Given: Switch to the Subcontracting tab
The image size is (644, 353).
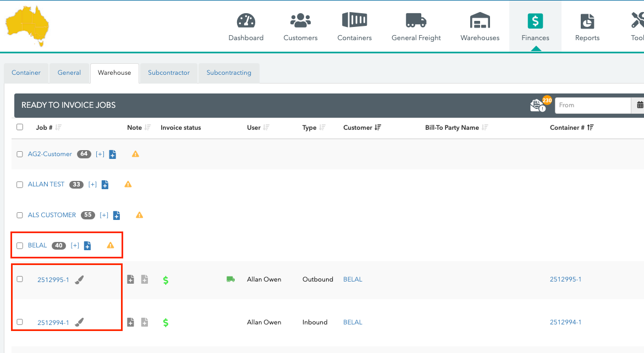Looking at the screenshot, I should point(229,73).
